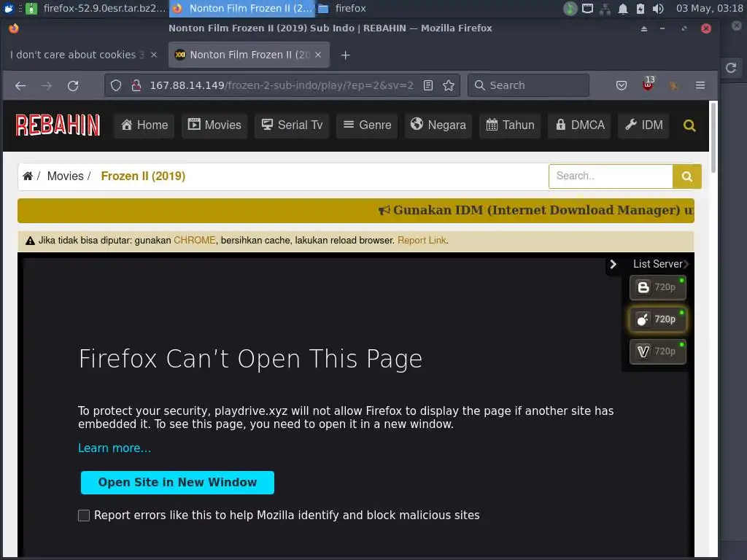This screenshot has width=747, height=560.
Task: Click the yellow search magnifier in site navbar
Action: pos(689,125)
